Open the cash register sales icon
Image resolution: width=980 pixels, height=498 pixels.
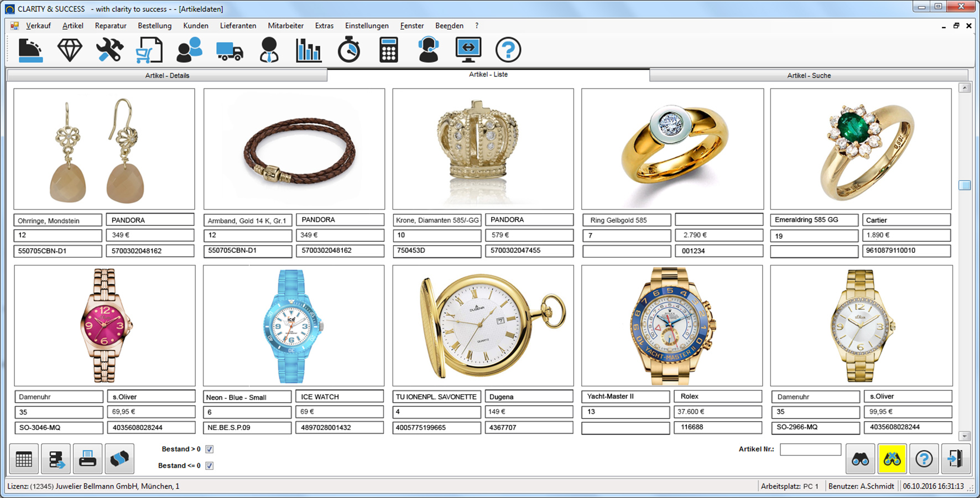(30, 50)
